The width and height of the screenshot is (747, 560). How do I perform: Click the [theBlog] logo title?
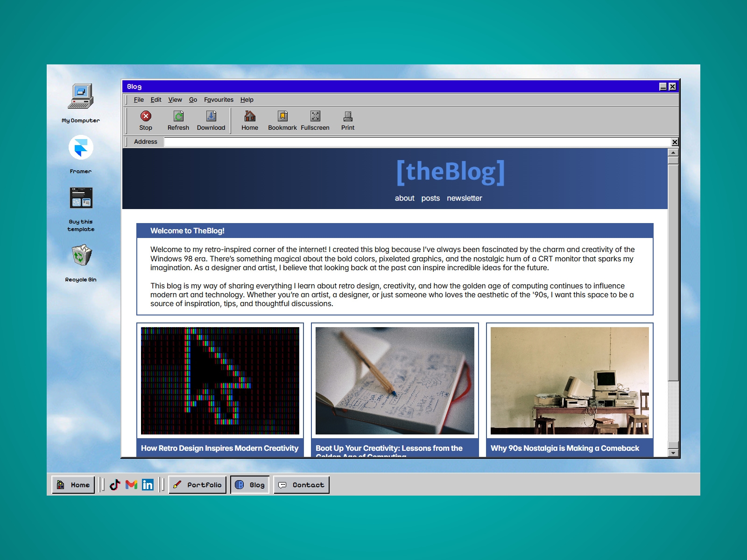pyautogui.click(x=451, y=172)
